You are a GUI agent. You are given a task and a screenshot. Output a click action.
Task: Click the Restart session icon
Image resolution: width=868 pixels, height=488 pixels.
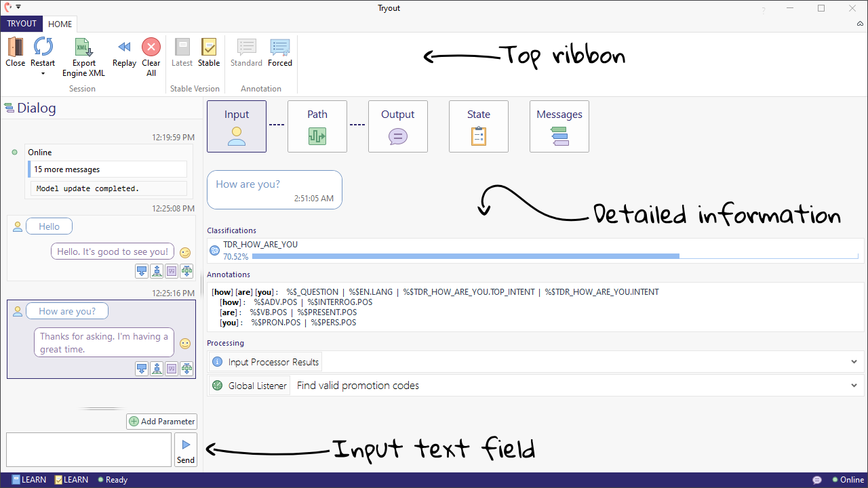point(43,47)
